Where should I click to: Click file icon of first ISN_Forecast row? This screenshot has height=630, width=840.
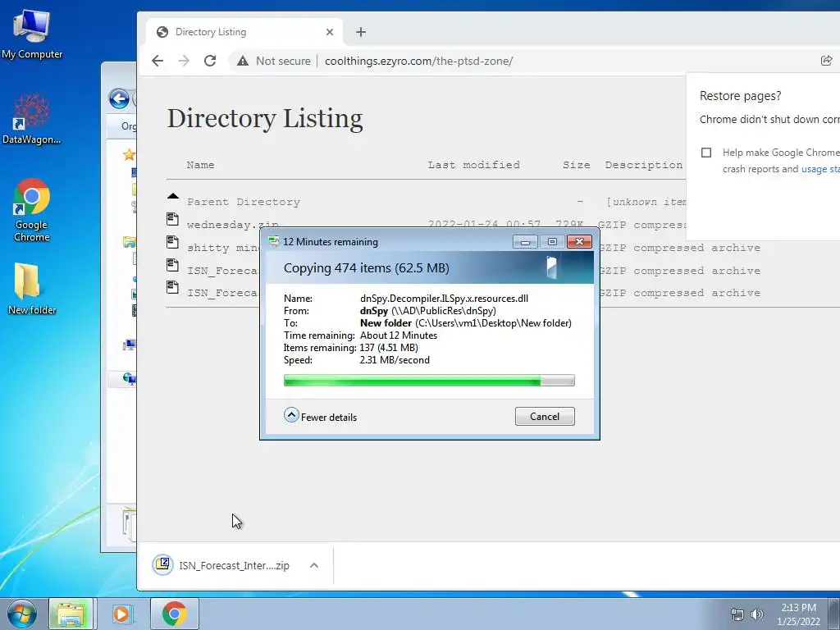172,265
